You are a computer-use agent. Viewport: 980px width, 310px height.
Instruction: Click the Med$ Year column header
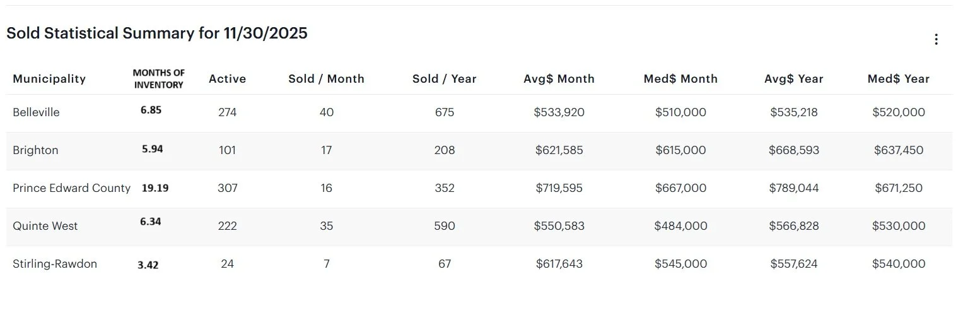pyautogui.click(x=899, y=79)
